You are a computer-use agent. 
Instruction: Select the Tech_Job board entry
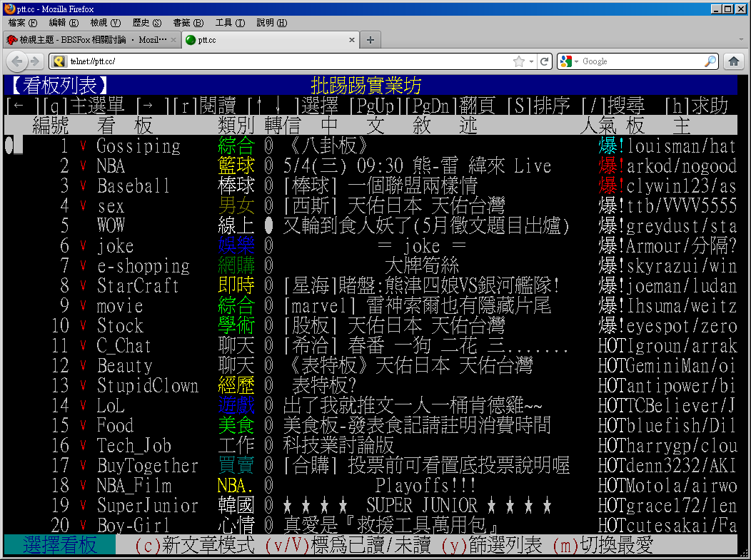[x=134, y=446]
